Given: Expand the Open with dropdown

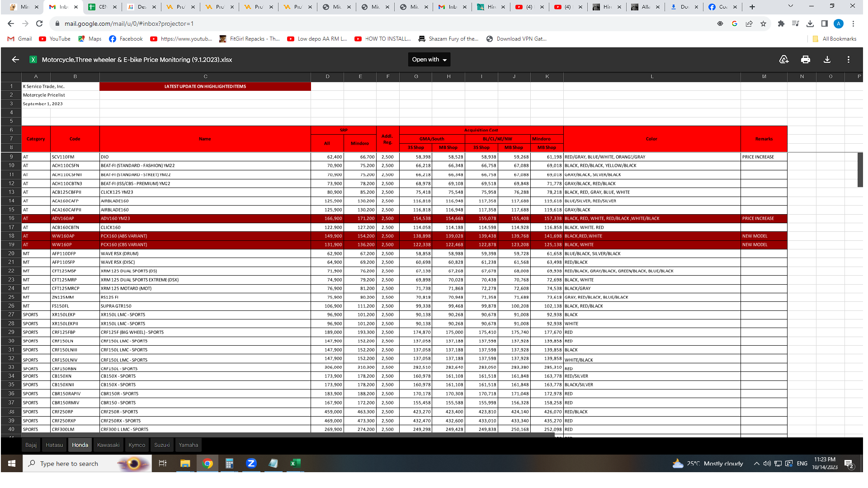Looking at the screenshot, I should pyautogui.click(x=429, y=60).
